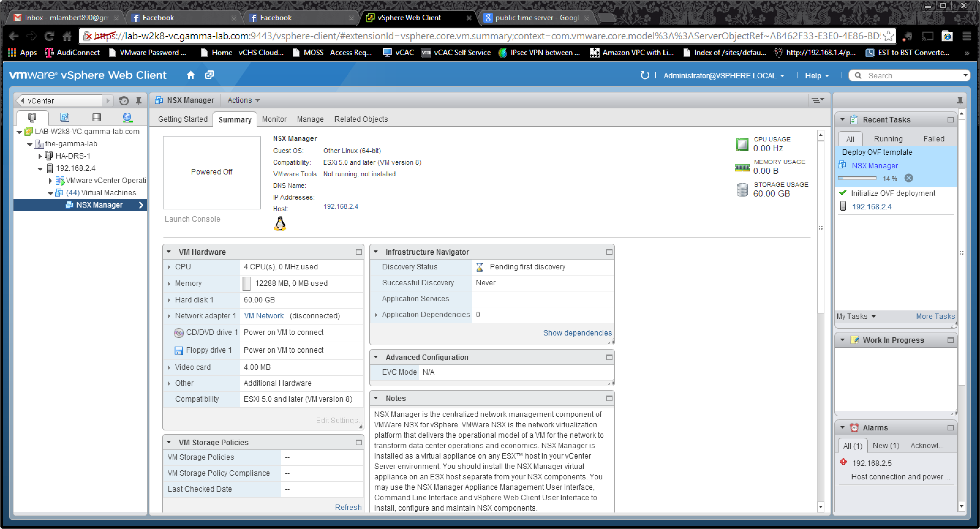Open the VM Network link

[x=263, y=316]
